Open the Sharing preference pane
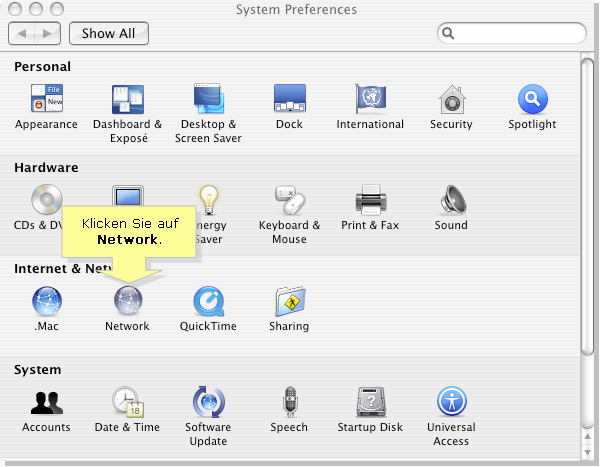 (290, 301)
